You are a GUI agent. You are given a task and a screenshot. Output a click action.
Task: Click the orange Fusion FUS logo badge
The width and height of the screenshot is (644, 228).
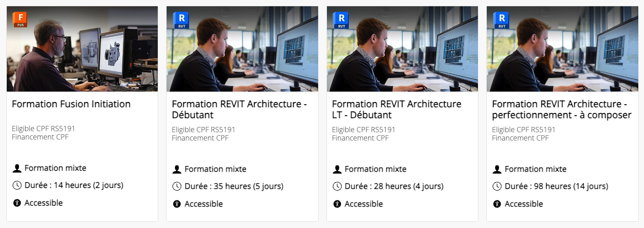(x=20, y=20)
